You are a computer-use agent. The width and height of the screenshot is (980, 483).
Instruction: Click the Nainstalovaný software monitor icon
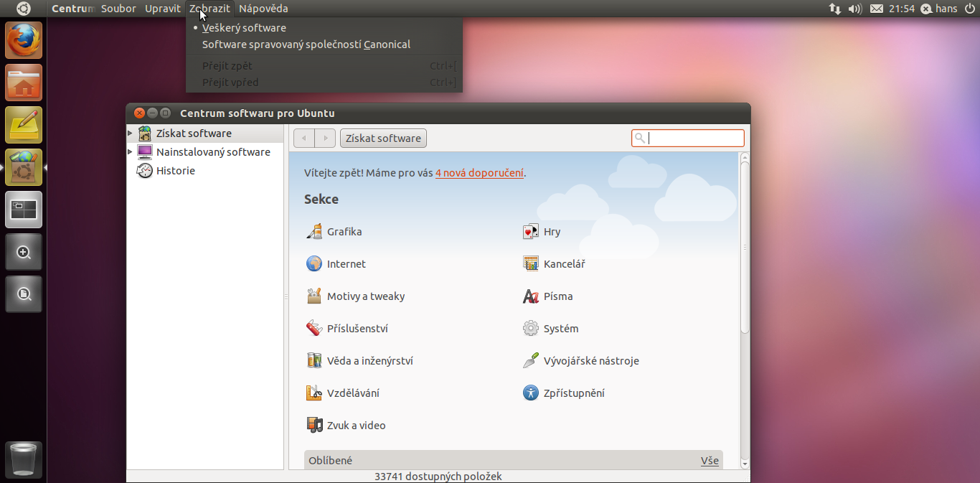pyautogui.click(x=145, y=152)
